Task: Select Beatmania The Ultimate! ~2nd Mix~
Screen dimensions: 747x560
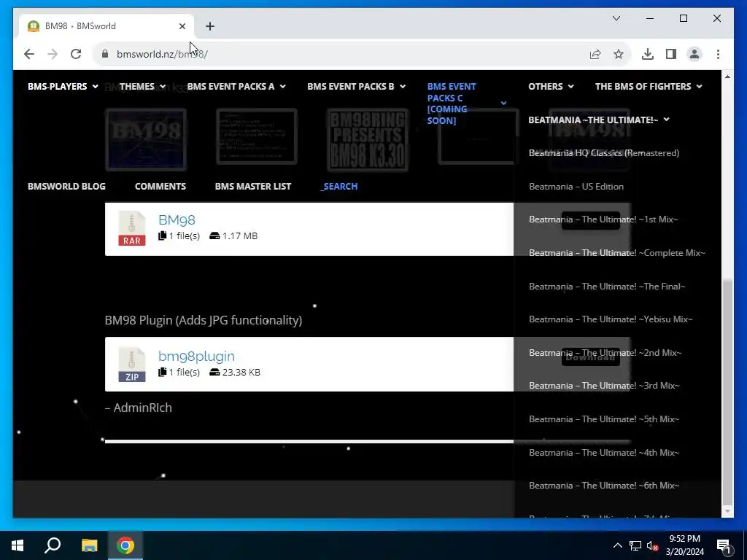Action: (605, 352)
